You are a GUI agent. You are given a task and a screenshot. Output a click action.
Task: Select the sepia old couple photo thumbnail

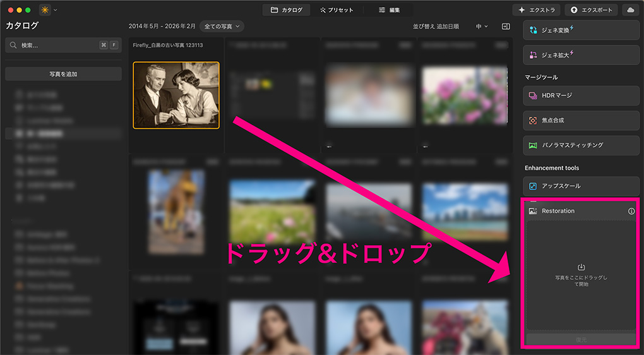[x=176, y=95]
